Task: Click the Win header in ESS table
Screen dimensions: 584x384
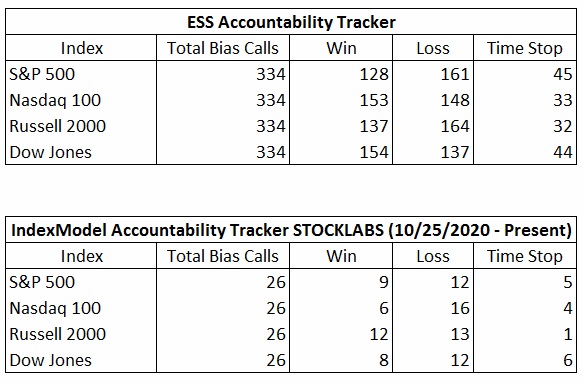Action: [341, 48]
